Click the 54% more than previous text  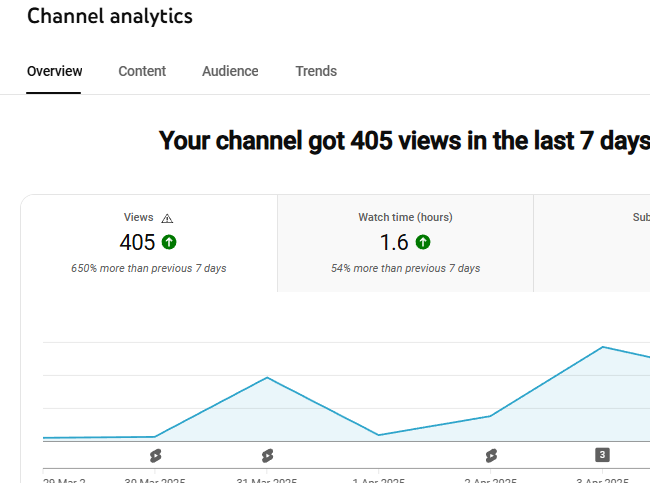(x=405, y=268)
